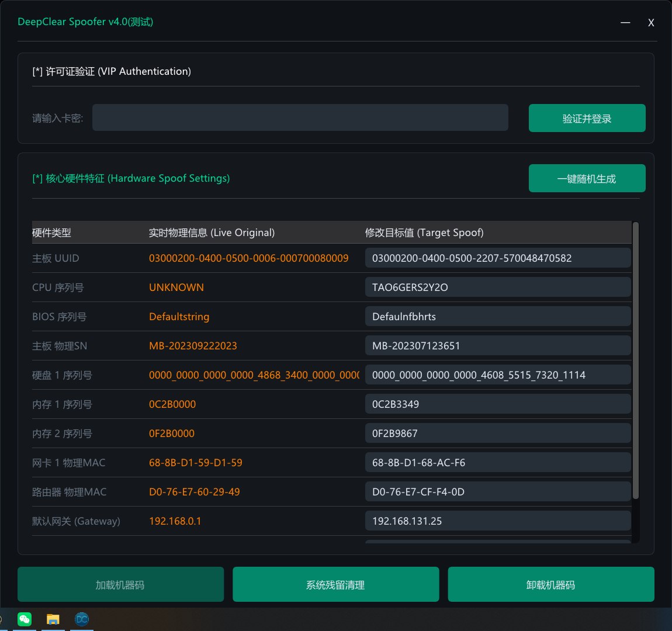Click the DeepClear DC taskbar icon
This screenshot has height=631, width=672.
point(81,619)
